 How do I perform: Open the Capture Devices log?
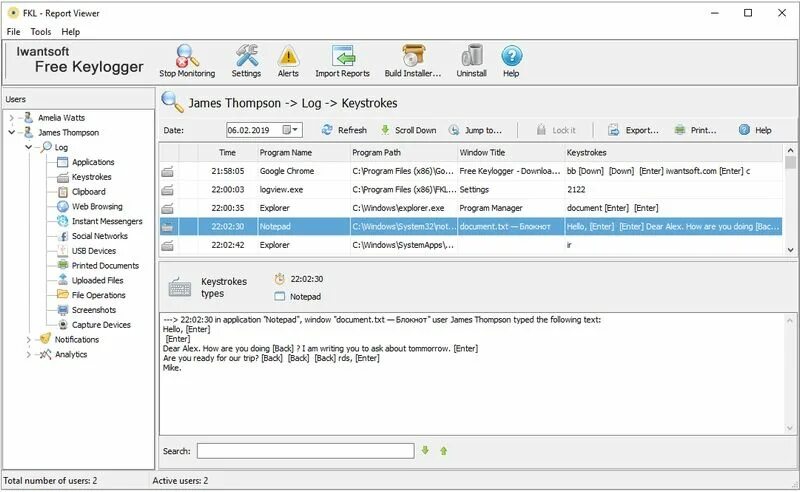(101, 325)
